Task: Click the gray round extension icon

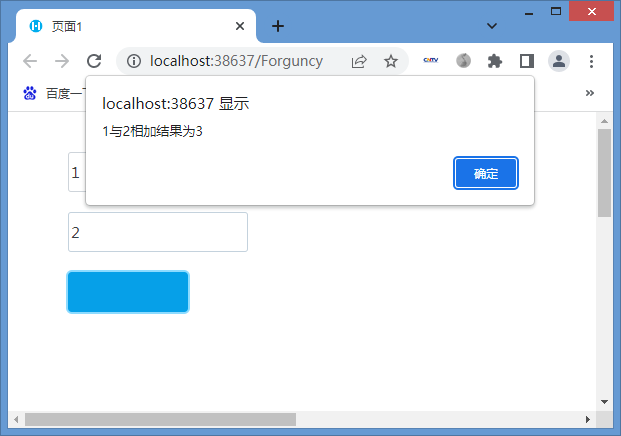Action: tap(463, 61)
